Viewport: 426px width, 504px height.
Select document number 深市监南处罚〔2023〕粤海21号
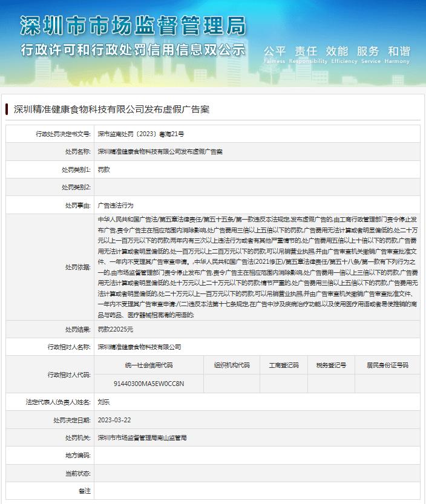(141, 134)
